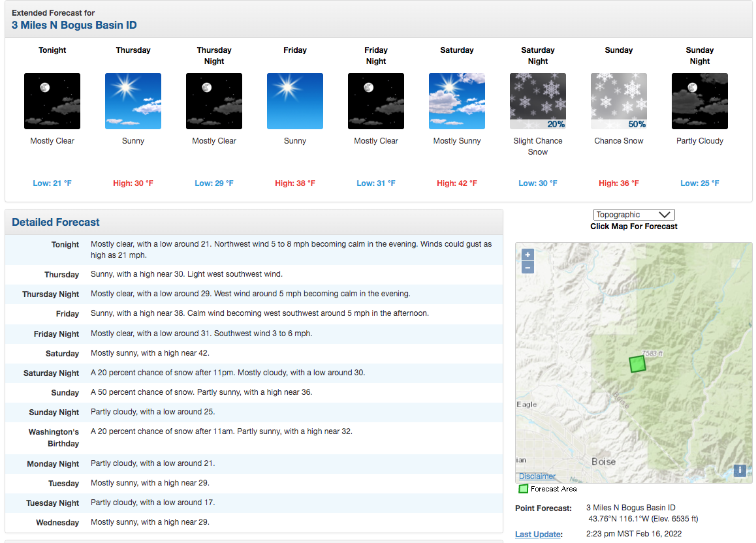Select Thursday's sunny weather icon

pyautogui.click(x=133, y=101)
